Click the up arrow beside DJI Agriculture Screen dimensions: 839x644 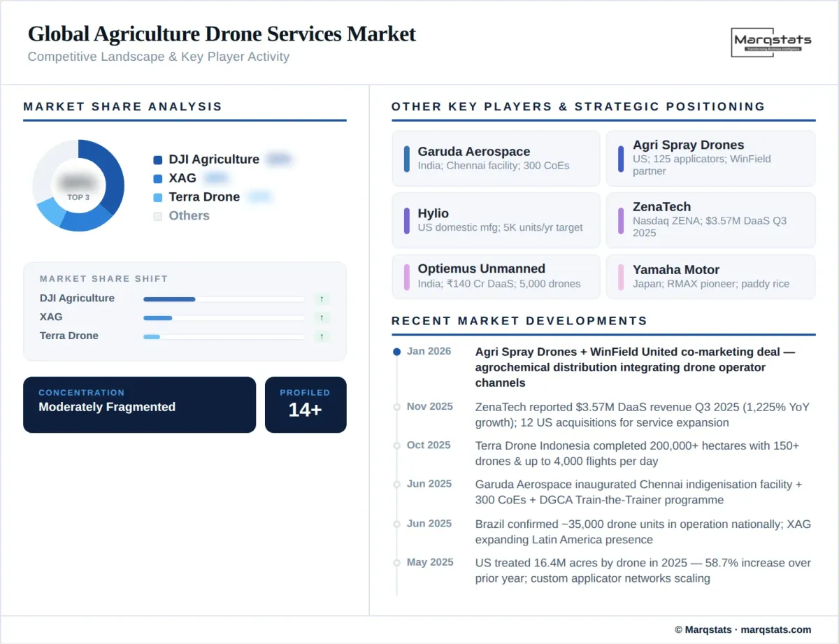coord(322,299)
